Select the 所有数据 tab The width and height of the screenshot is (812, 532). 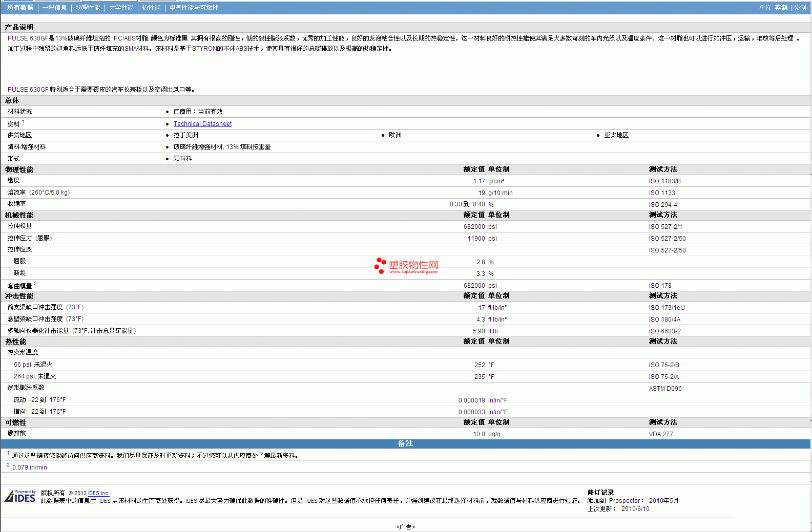pos(20,8)
